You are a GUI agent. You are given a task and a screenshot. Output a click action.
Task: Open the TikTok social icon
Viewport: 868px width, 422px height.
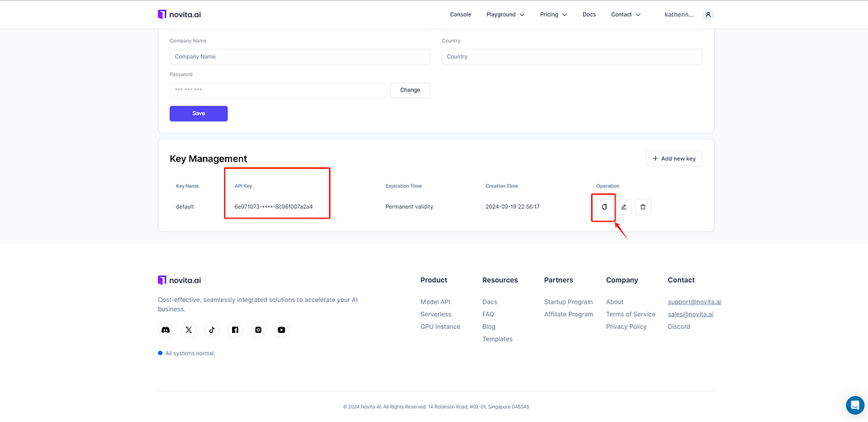[x=212, y=330]
